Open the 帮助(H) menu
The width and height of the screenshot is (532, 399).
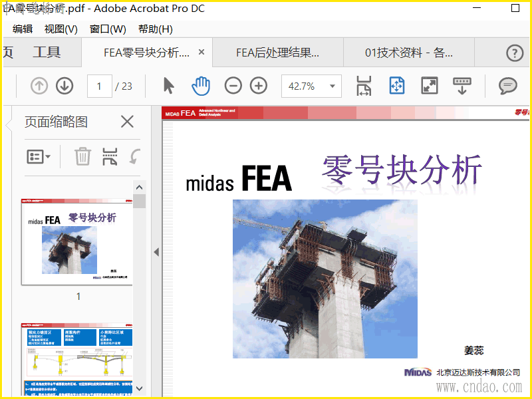click(156, 29)
